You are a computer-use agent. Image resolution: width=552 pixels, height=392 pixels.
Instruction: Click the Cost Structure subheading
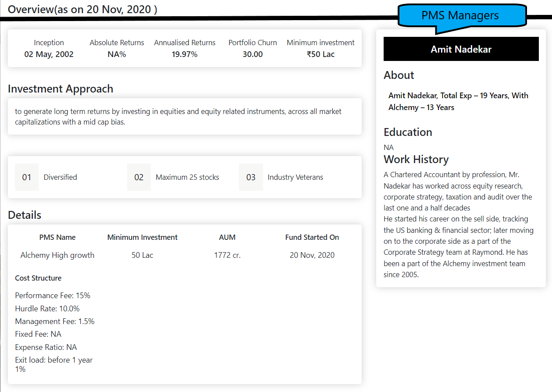coord(38,278)
